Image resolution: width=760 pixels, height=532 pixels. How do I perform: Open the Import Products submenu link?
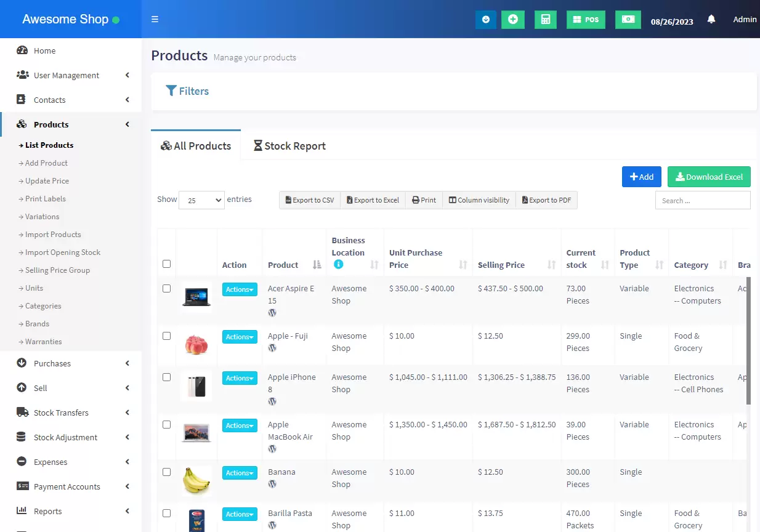tap(53, 235)
